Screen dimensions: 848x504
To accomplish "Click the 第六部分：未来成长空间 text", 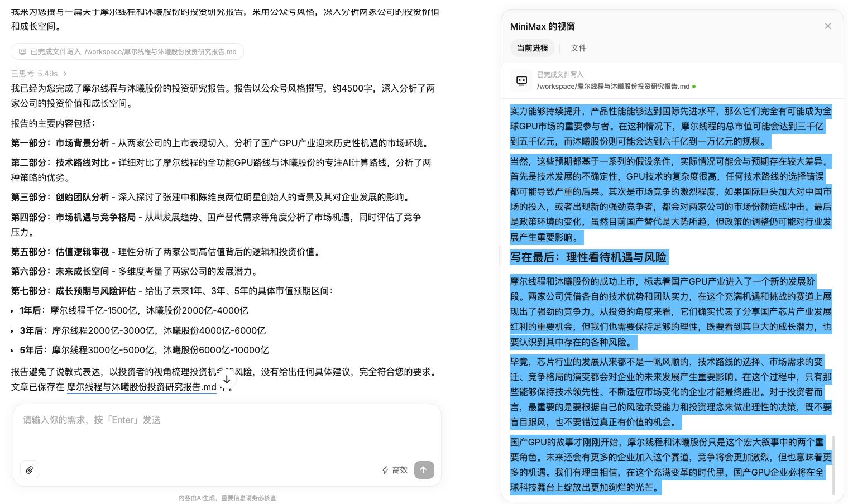I will 60,271.
